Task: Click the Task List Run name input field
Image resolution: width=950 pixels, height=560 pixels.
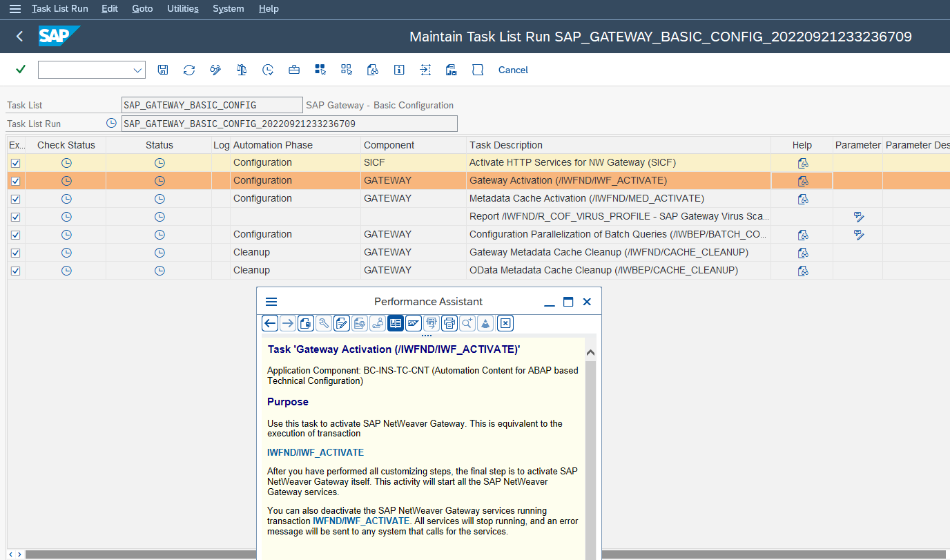Action: click(x=289, y=124)
